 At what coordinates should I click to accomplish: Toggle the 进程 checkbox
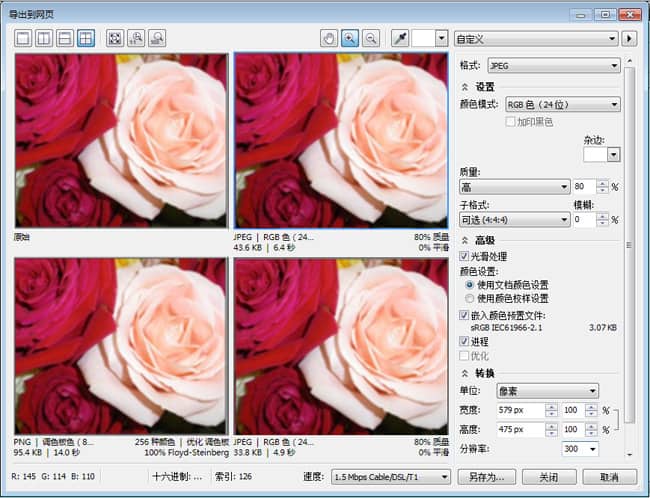[464, 341]
